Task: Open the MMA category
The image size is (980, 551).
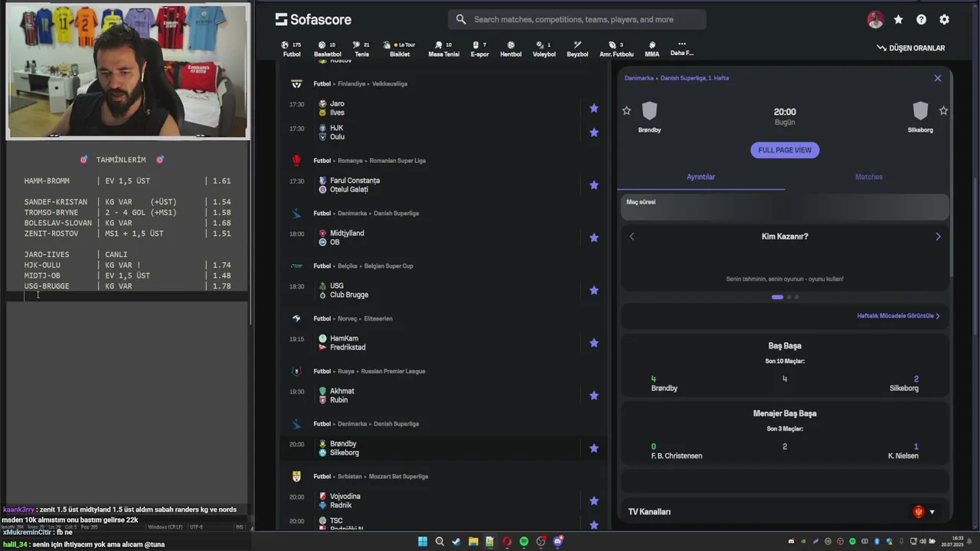Action: 652,49
